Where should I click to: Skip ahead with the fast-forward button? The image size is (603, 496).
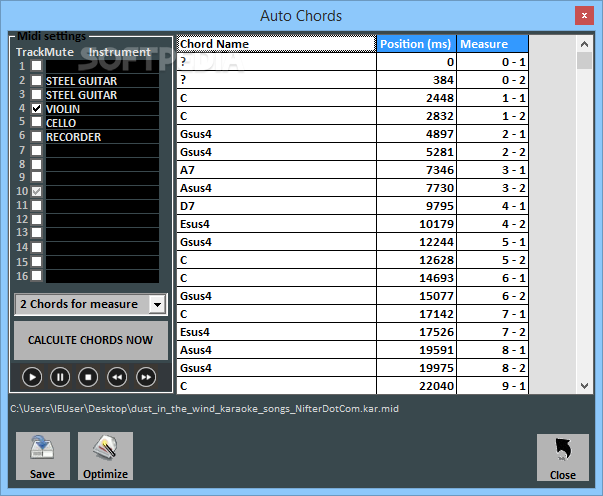(146, 377)
